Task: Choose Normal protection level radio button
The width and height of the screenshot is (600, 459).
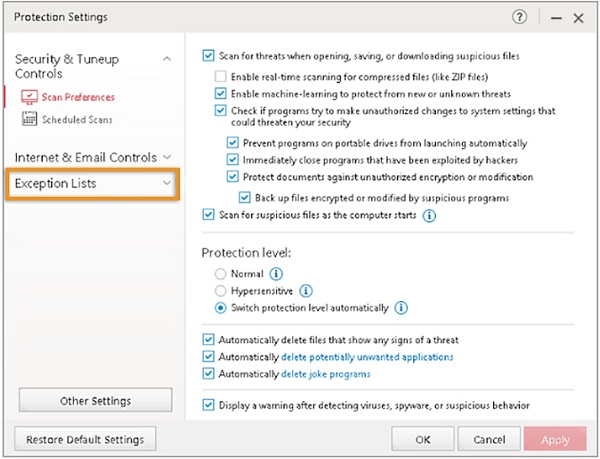Action: pyautogui.click(x=222, y=272)
